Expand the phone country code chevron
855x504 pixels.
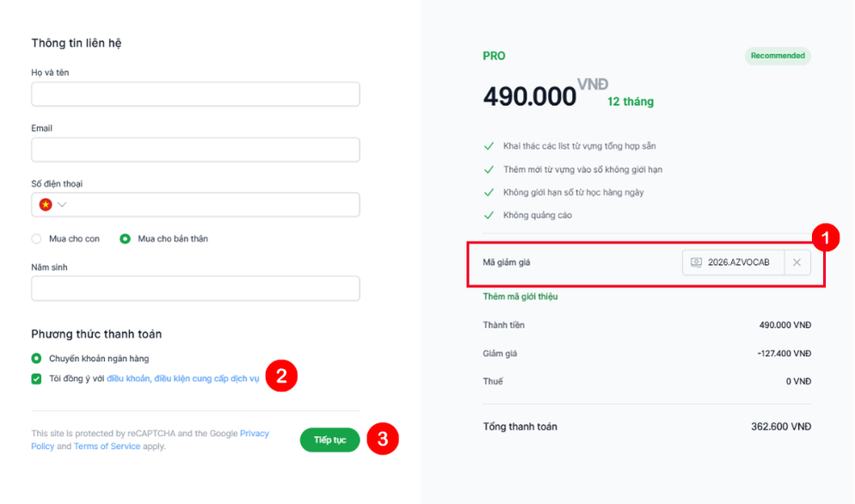pyautogui.click(x=62, y=205)
